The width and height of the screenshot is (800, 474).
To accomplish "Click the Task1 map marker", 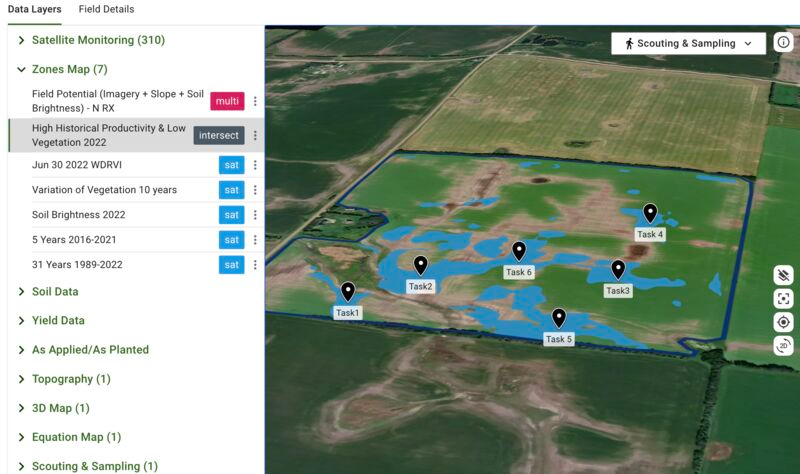I will pyautogui.click(x=348, y=291).
